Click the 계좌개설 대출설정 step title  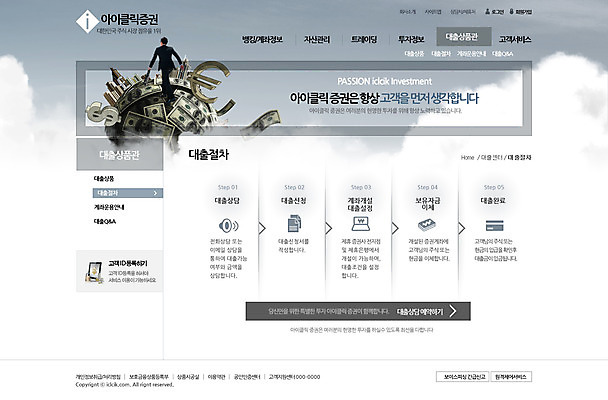360,204
